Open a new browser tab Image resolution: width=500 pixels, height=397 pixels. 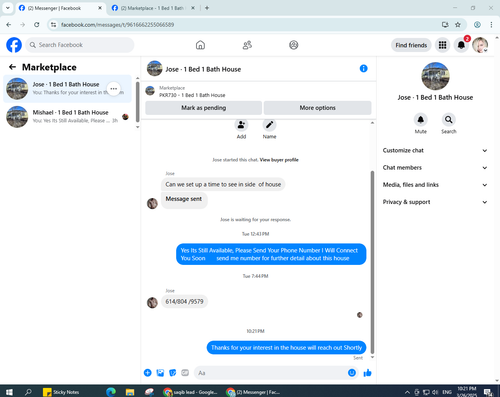coord(207,8)
